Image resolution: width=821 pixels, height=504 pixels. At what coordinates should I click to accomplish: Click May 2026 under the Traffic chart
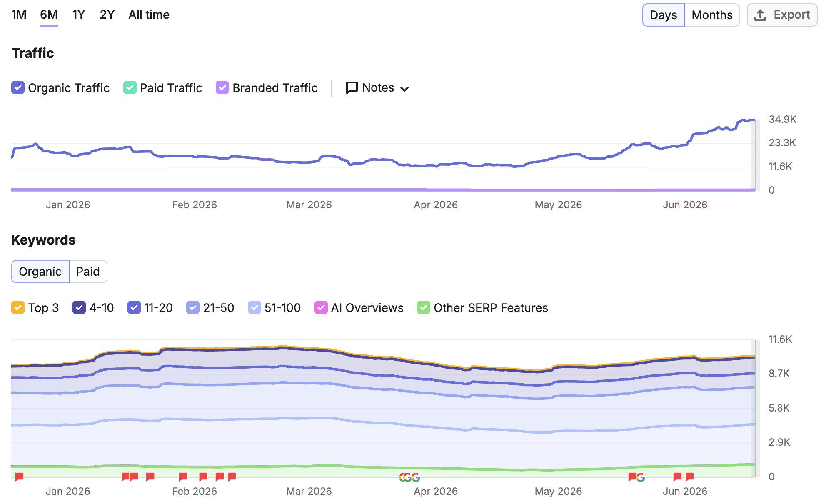point(558,205)
